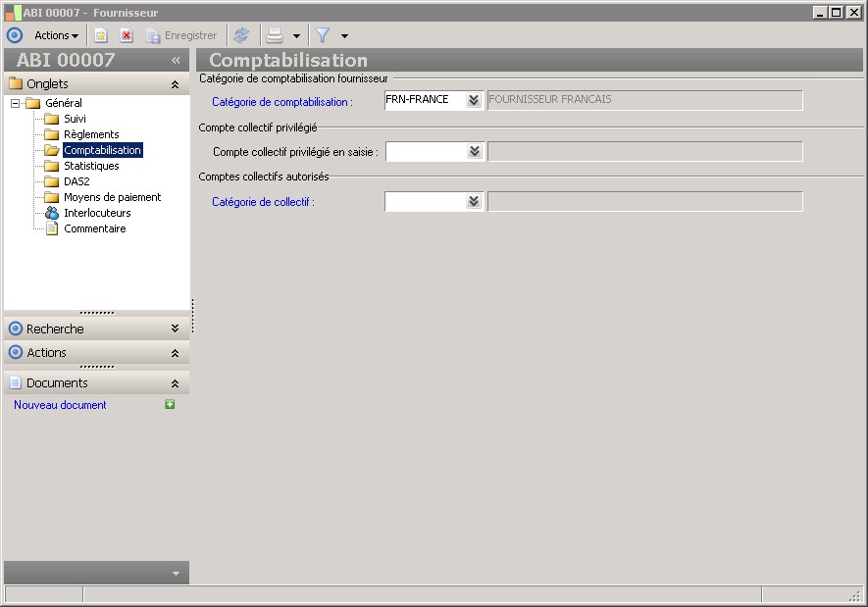Collapse the Onglets section
The height and width of the screenshot is (607, 868).
coord(175,84)
